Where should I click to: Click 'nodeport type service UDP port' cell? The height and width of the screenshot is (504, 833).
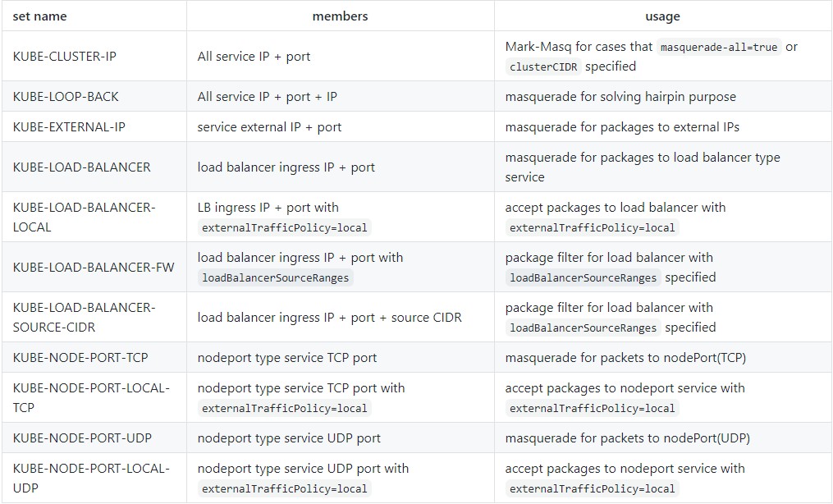289,438
